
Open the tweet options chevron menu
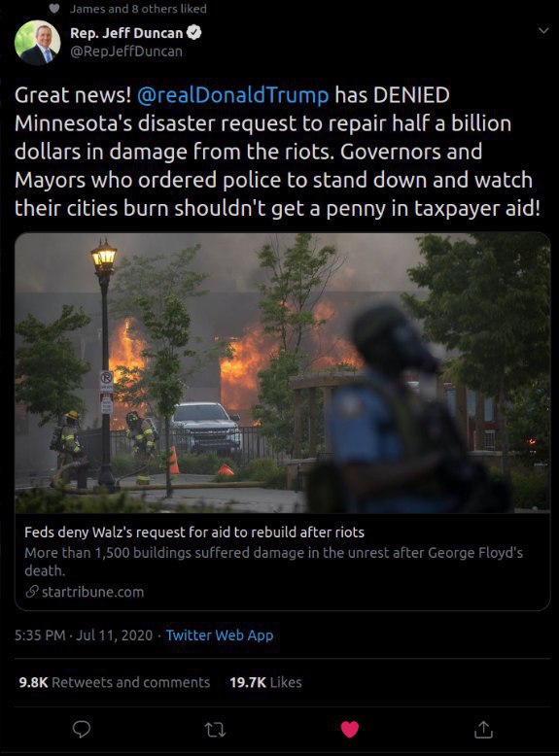point(543,31)
